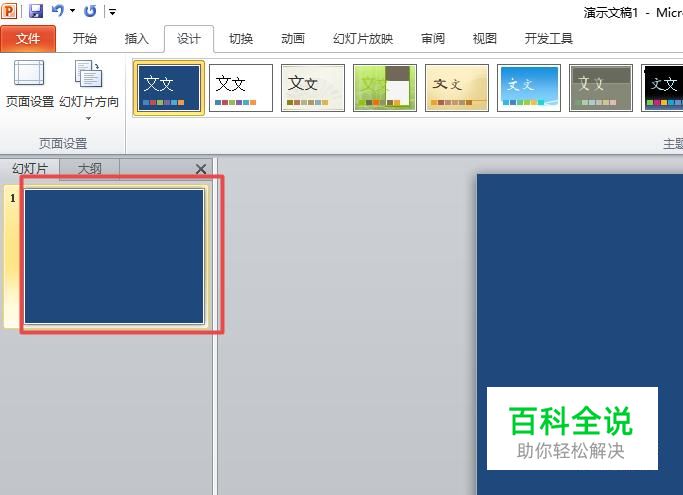The height and width of the screenshot is (495, 683).
Task: Switch to the 切换 ribbon tab
Action: coord(241,38)
